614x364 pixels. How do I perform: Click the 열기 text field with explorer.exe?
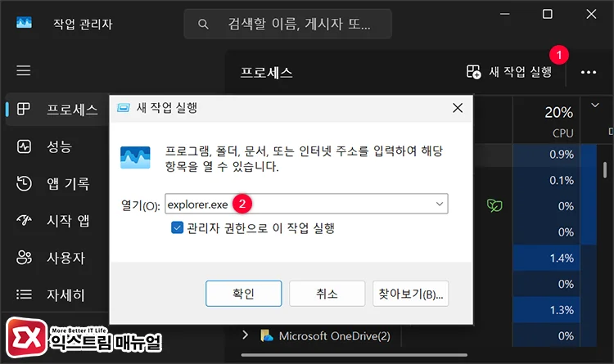tap(306, 204)
